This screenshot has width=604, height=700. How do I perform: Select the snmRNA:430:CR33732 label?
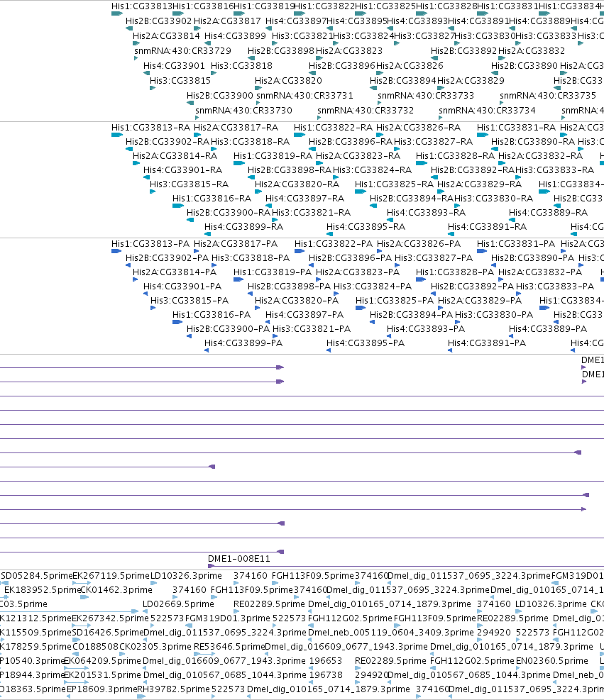pyautogui.click(x=366, y=110)
